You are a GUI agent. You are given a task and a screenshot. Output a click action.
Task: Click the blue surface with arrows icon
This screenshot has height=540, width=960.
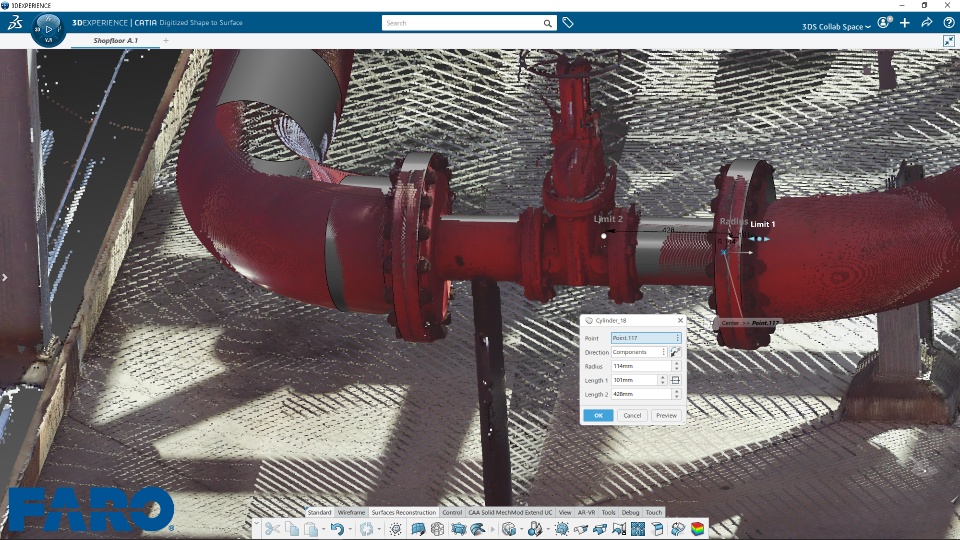pyautogui.click(x=599, y=528)
